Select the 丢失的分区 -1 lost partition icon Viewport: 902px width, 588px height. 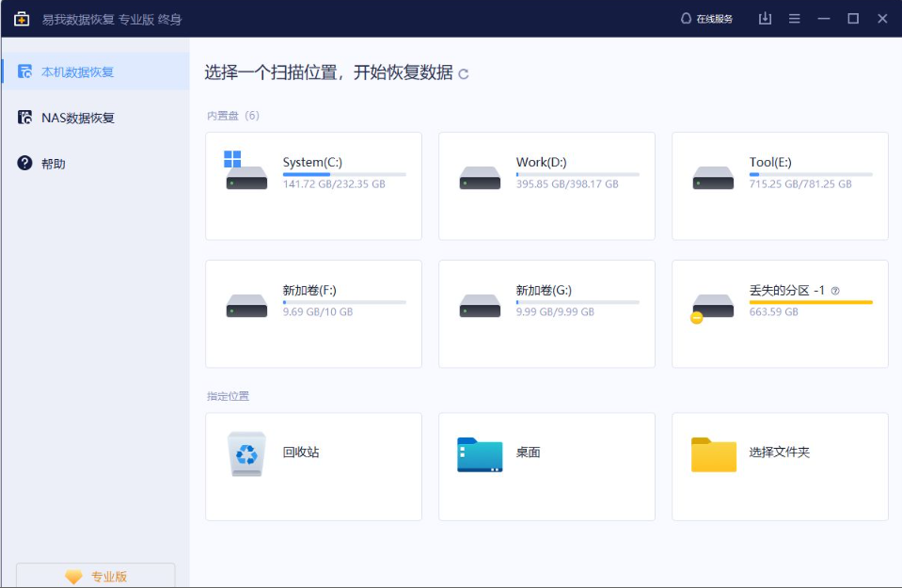[712, 306]
